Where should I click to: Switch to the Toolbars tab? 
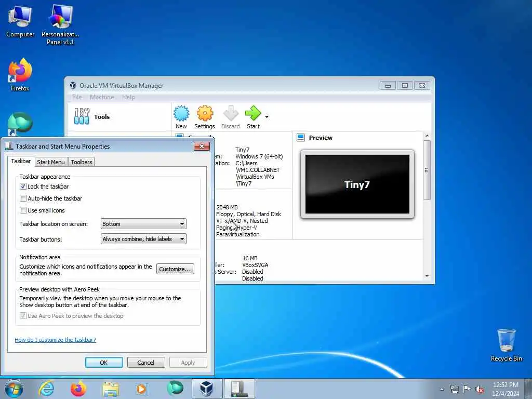coord(82,162)
